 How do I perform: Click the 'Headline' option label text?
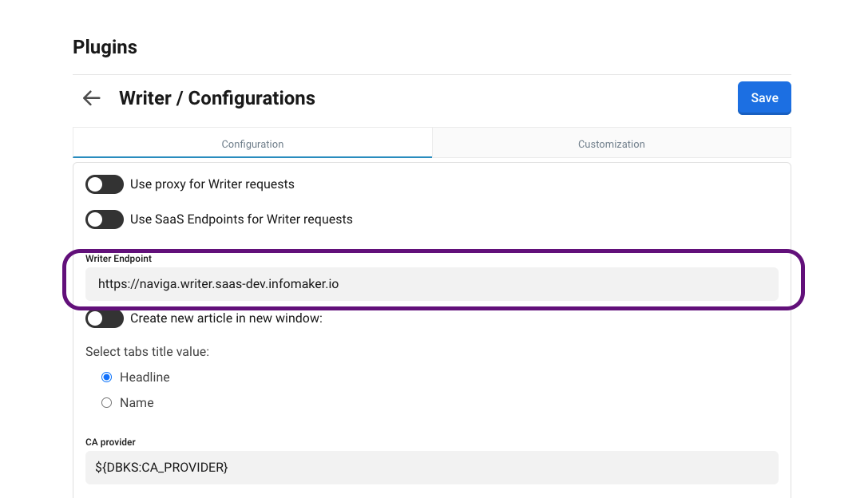click(x=145, y=377)
